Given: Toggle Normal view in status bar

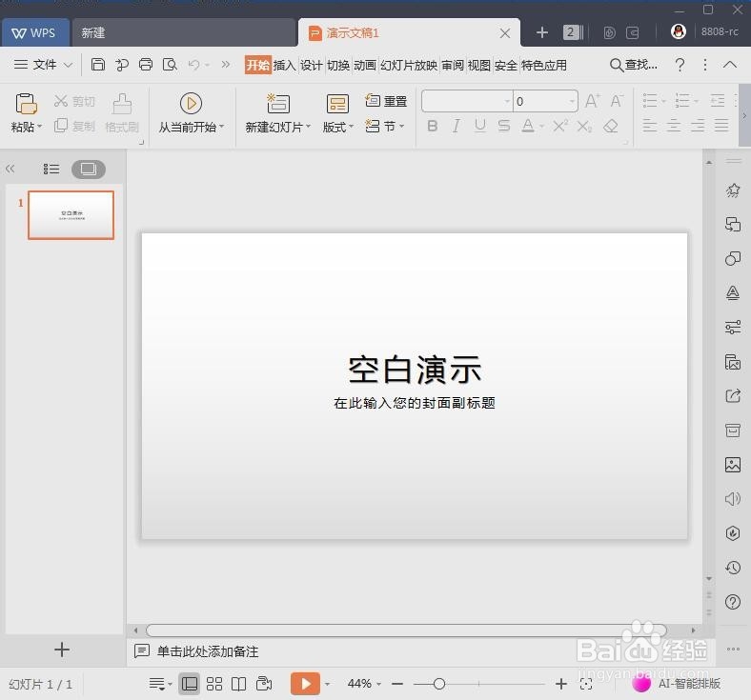Looking at the screenshot, I should point(190,684).
